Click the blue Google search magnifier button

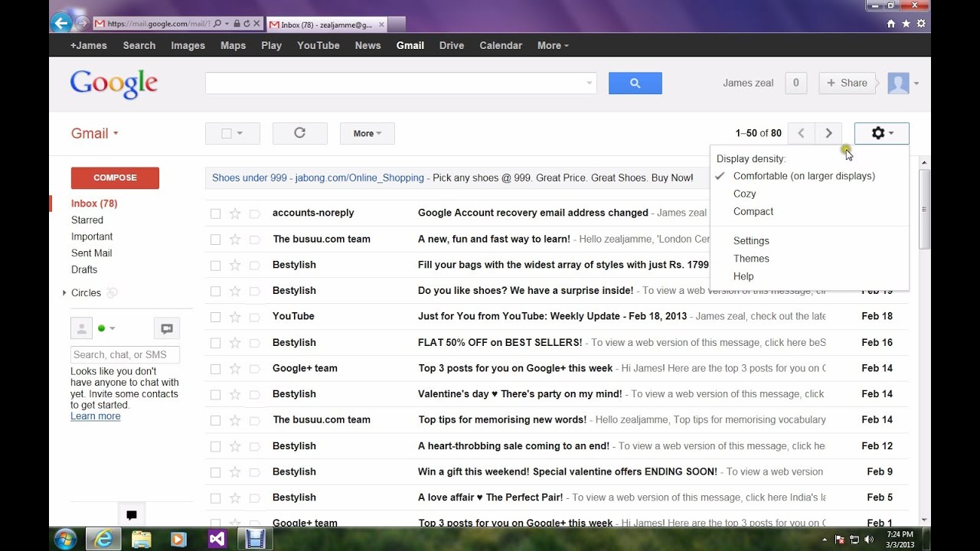coord(635,83)
